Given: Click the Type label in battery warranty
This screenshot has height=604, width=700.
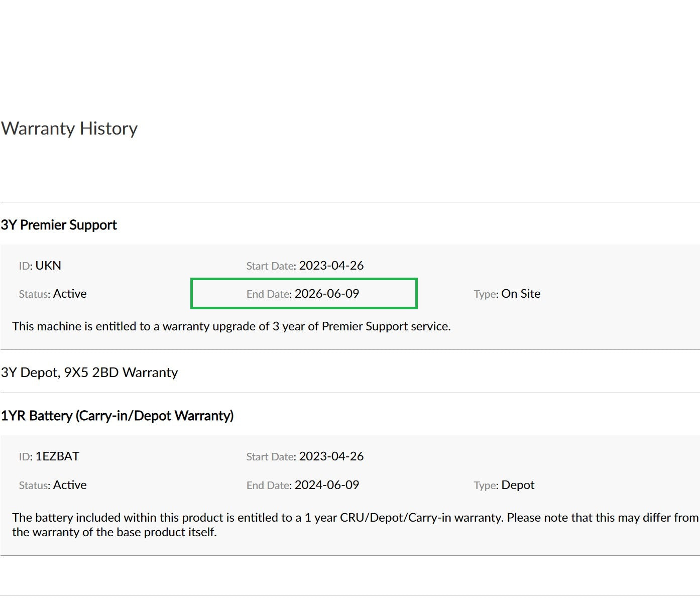Looking at the screenshot, I should [x=486, y=486].
